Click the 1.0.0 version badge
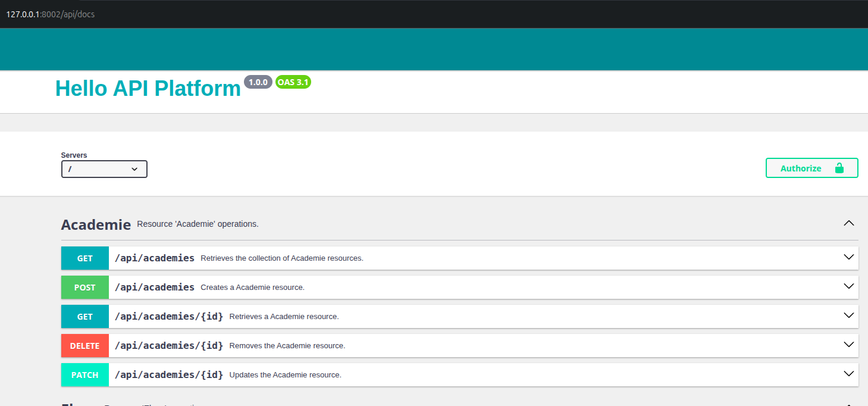This screenshot has width=868, height=406. point(258,82)
